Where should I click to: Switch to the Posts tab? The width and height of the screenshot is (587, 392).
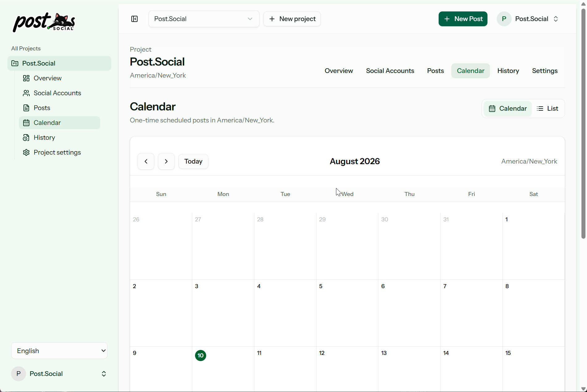click(436, 71)
